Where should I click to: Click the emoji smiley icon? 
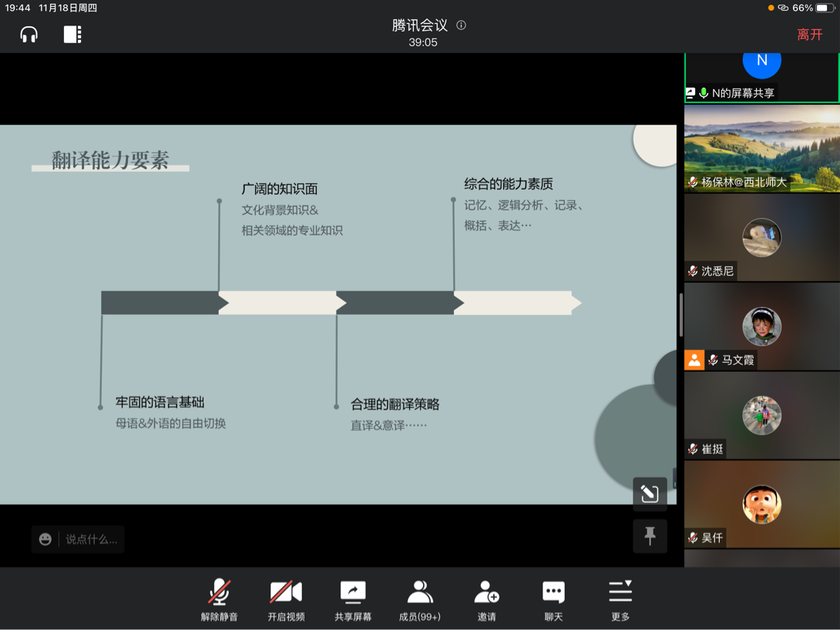point(45,539)
